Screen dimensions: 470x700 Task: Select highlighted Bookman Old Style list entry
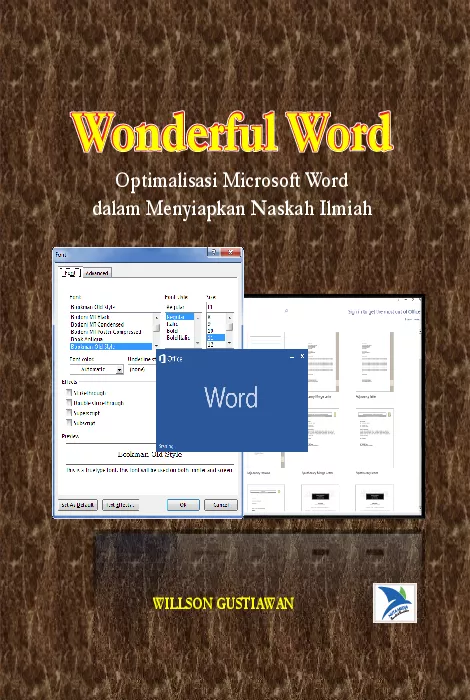(x=111, y=346)
